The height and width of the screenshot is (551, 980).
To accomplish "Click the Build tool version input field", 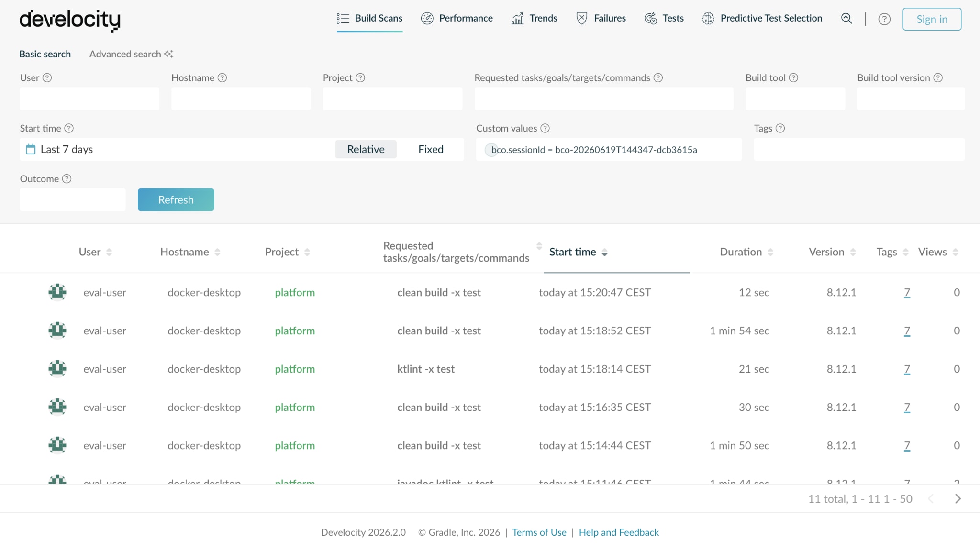I will (x=911, y=99).
